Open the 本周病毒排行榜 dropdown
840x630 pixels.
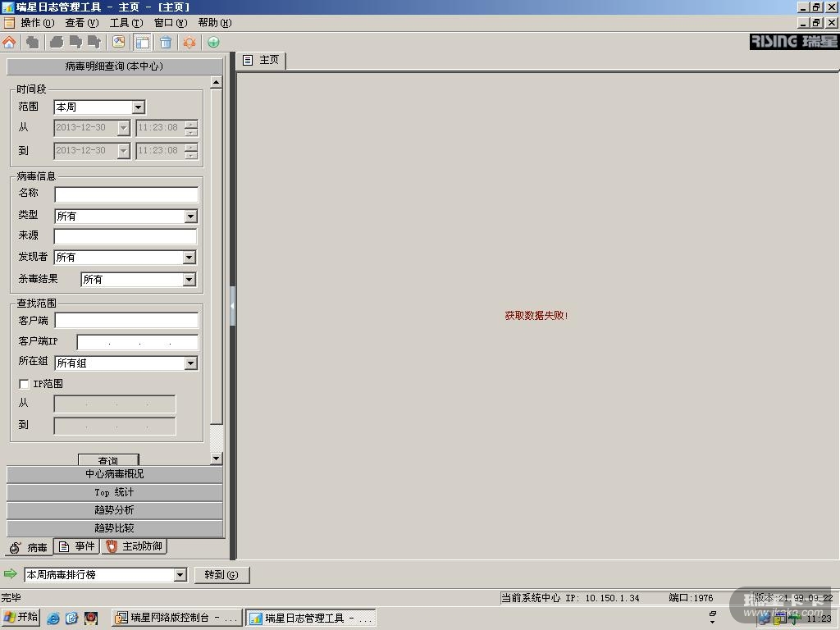(x=180, y=575)
